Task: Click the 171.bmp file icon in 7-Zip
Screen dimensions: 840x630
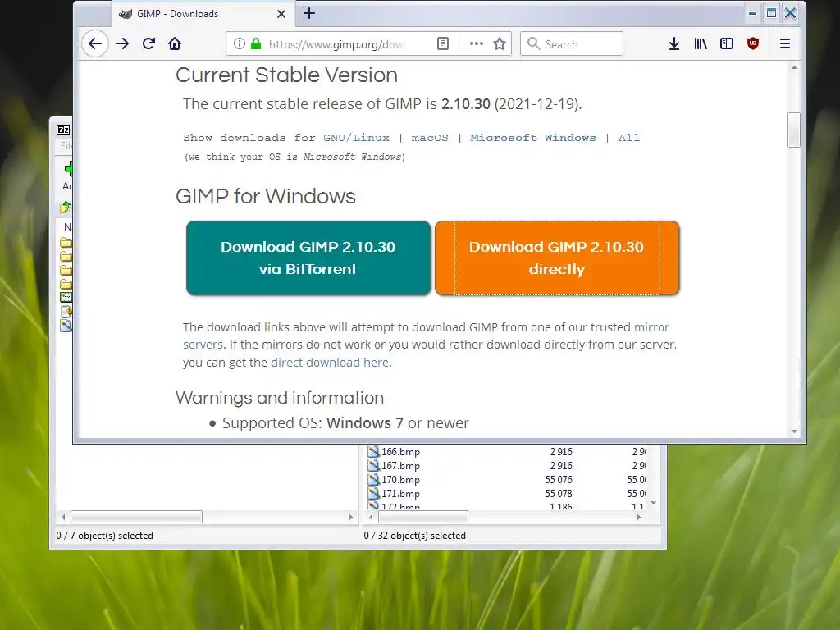Action: click(373, 493)
